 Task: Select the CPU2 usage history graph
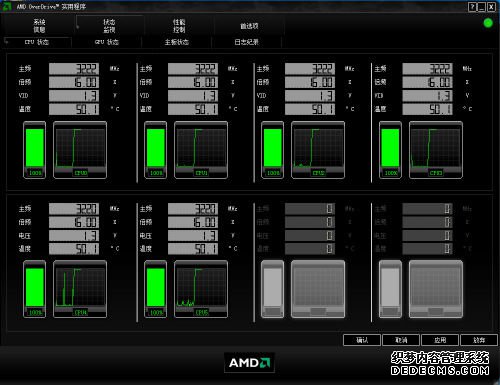click(x=318, y=150)
